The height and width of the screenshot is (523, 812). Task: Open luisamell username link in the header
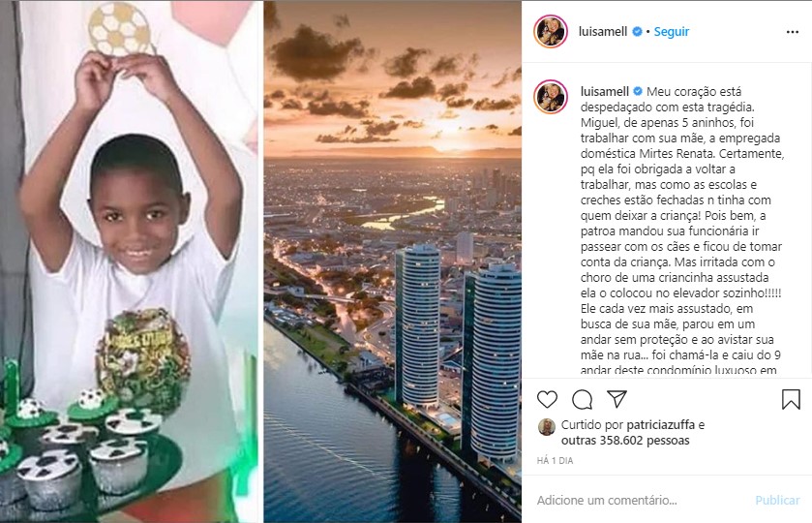pyautogui.click(x=603, y=32)
